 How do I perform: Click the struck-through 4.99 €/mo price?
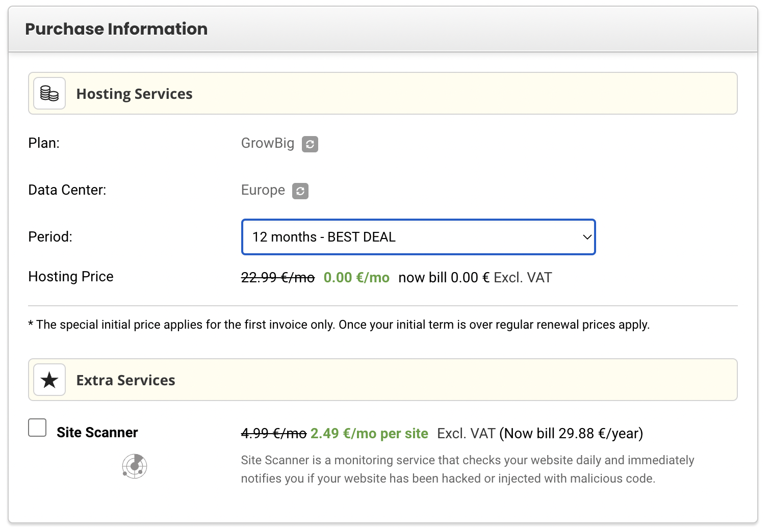(x=274, y=434)
